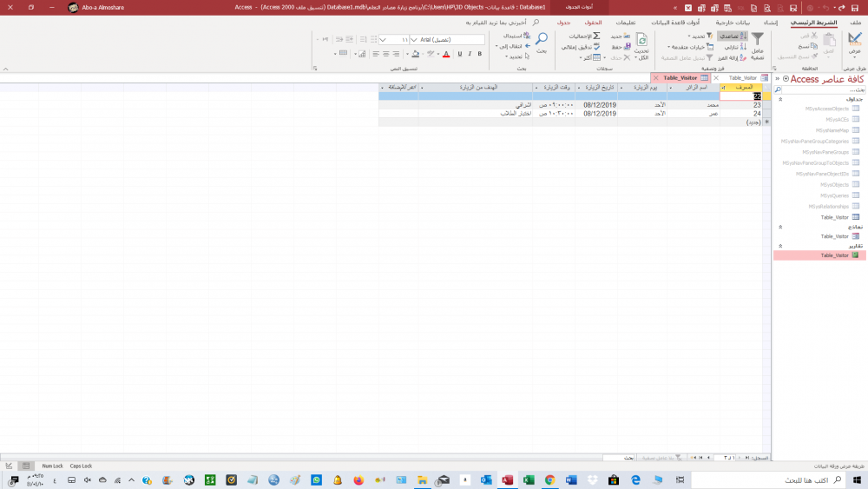Open the dropdown on the المعرف column header

(x=724, y=88)
